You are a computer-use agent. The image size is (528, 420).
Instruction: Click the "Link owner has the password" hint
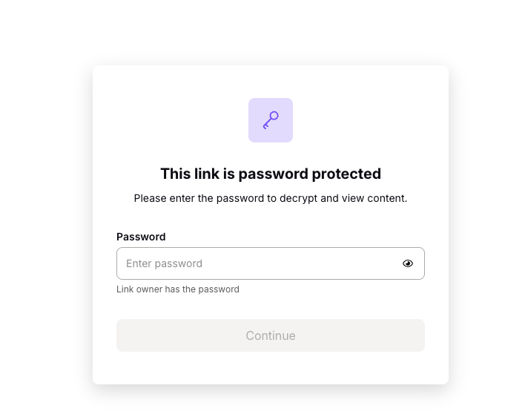click(178, 289)
